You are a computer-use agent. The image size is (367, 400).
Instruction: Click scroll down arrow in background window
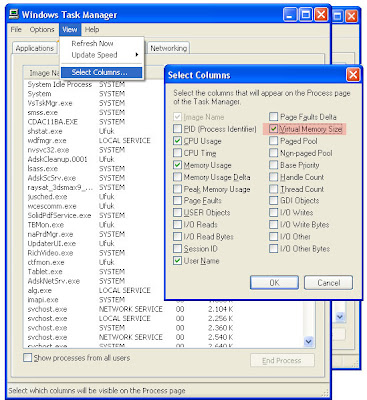click(340, 317)
